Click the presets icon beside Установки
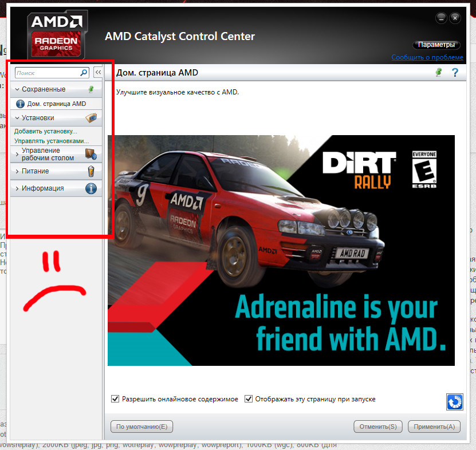The width and height of the screenshot is (476, 450). pyautogui.click(x=91, y=118)
